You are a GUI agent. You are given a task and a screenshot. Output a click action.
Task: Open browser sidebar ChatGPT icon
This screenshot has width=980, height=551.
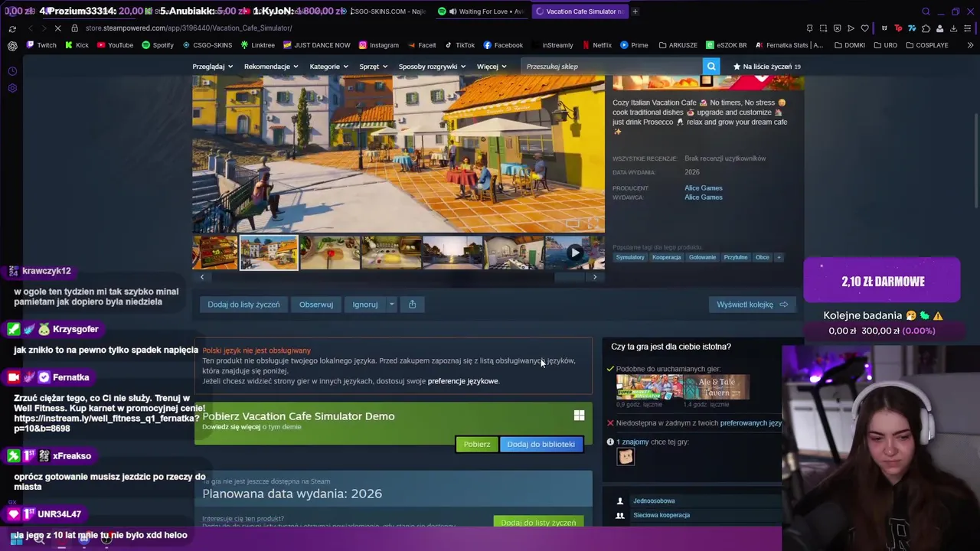tap(12, 46)
